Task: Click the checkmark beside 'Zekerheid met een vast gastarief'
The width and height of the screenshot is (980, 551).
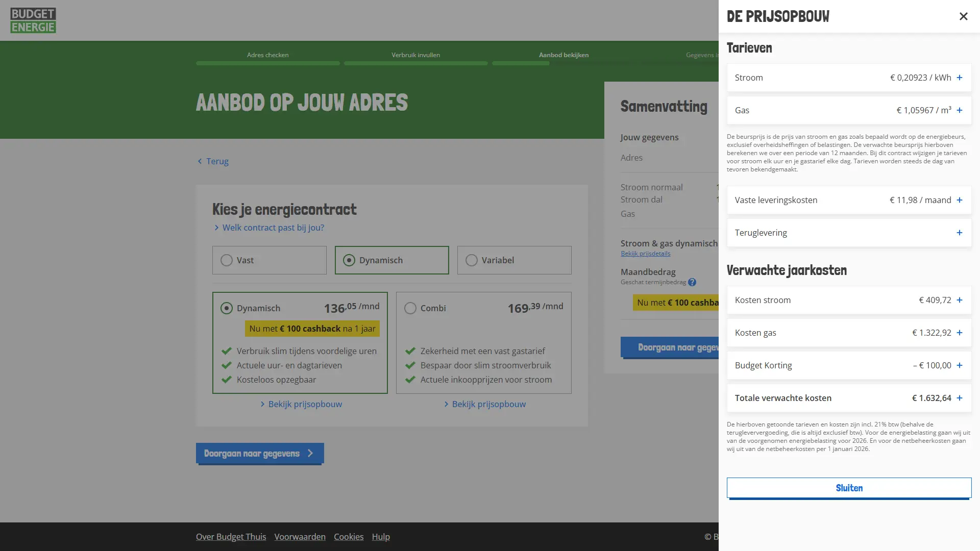Action: pyautogui.click(x=410, y=351)
